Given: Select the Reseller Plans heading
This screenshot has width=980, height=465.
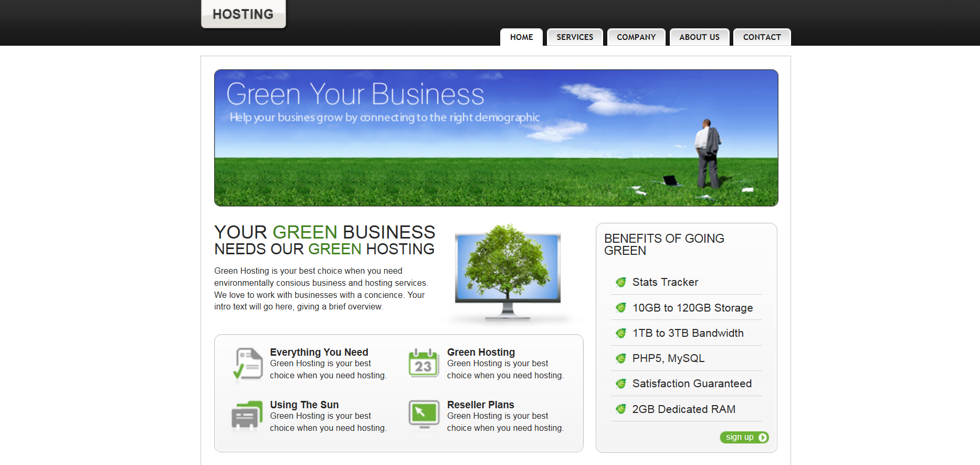Looking at the screenshot, I should coord(480,405).
